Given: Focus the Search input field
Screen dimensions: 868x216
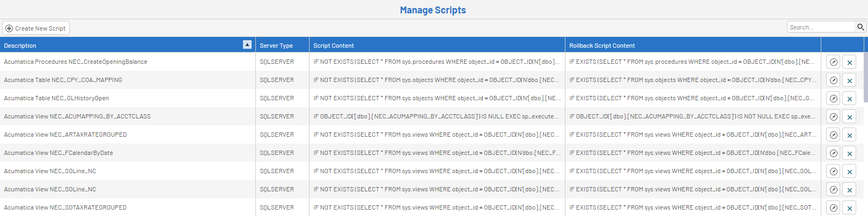Looking at the screenshot, I should coord(821,27).
